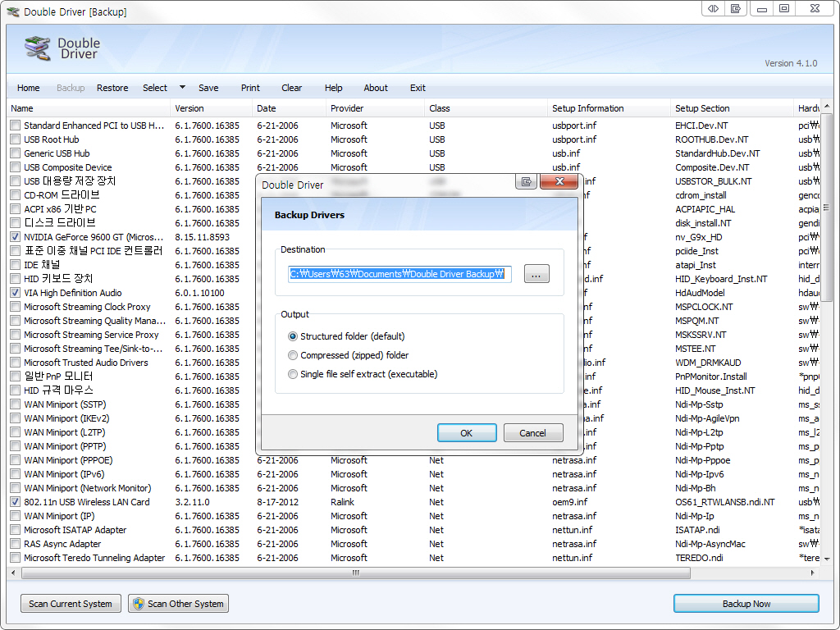Screen dimensions: 840x630
Task: Sort by the Name column header
Action: click(x=89, y=108)
